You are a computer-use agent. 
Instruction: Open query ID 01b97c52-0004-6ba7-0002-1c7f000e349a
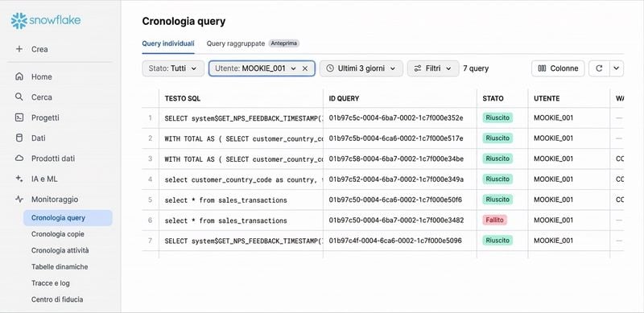396,179
